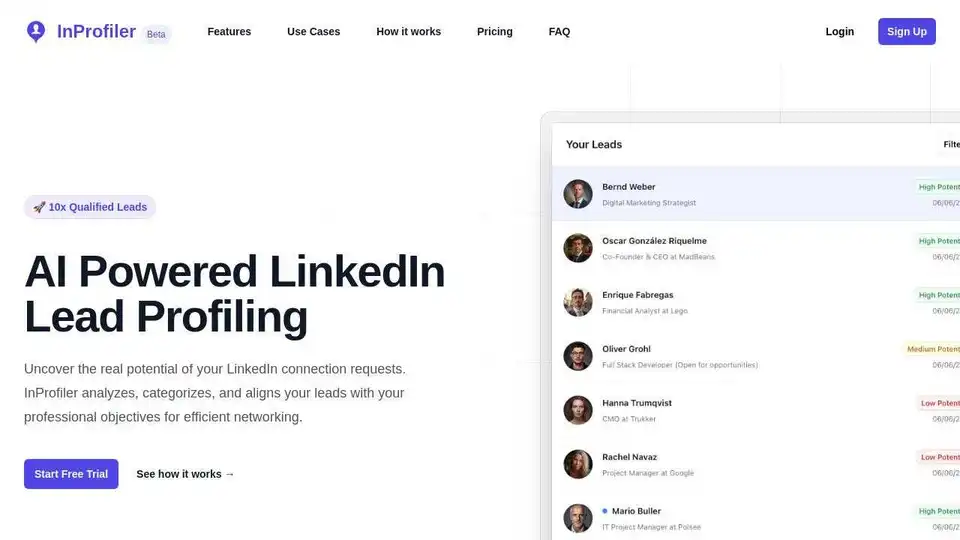The image size is (960, 540).
Task: Open Rachel Navaz avatar image
Action: point(577,464)
